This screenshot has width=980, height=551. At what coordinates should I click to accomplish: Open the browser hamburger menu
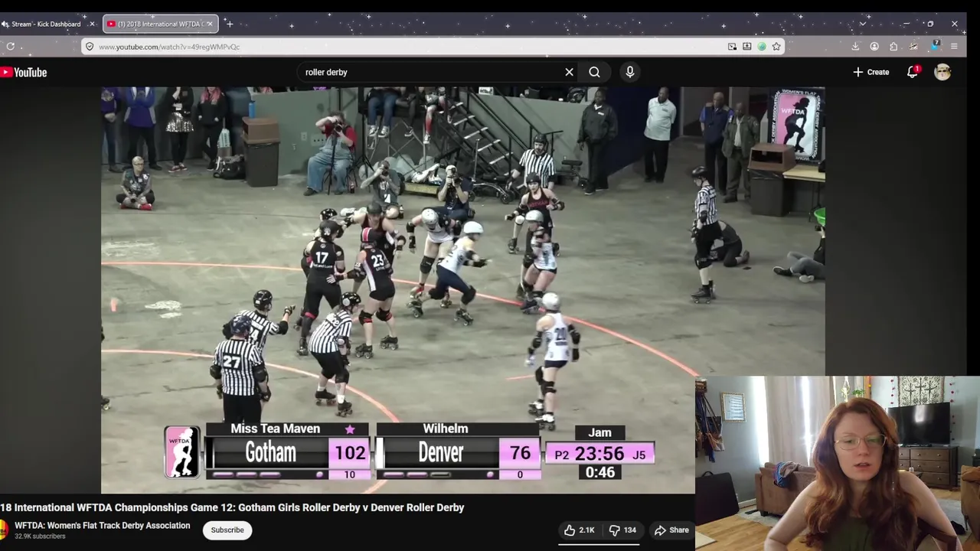(x=954, y=46)
